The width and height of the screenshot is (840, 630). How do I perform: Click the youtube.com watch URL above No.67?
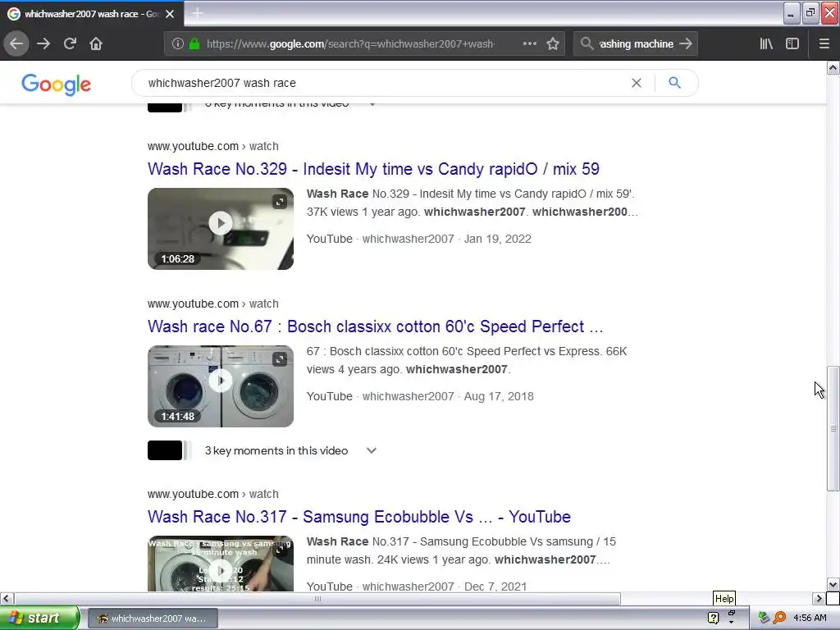213,304
